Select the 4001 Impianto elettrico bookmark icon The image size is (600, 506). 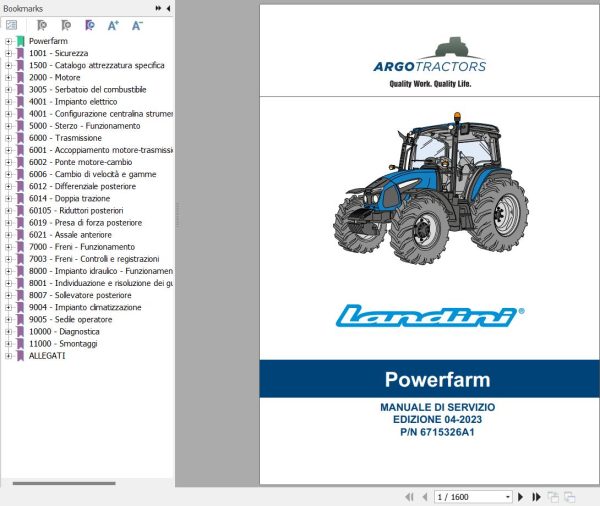click(x=21, y=101)
